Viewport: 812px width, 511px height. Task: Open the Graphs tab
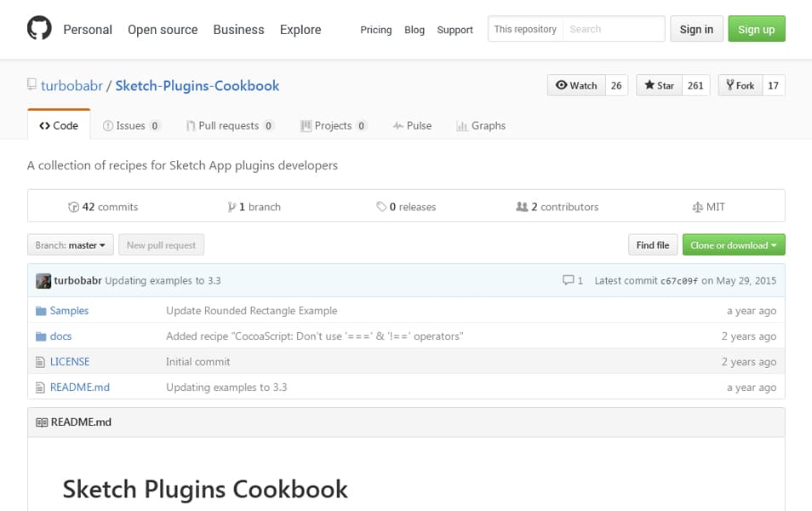481,125
